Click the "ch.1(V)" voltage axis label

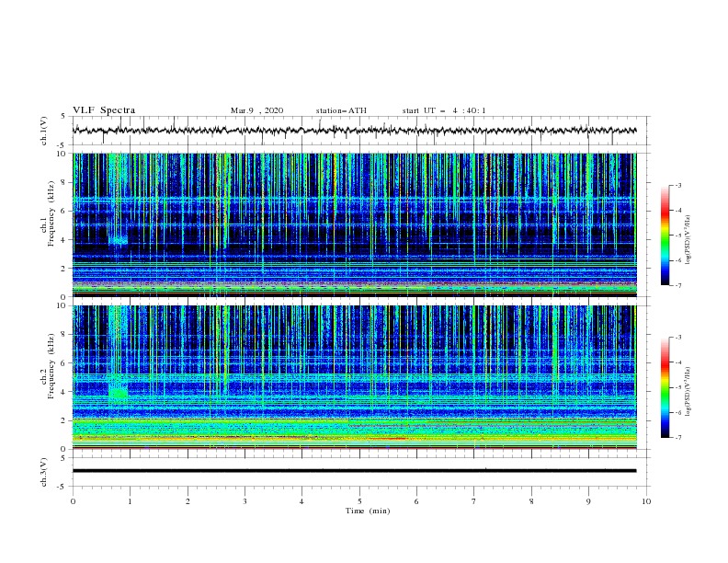click(x=44, y=131)
